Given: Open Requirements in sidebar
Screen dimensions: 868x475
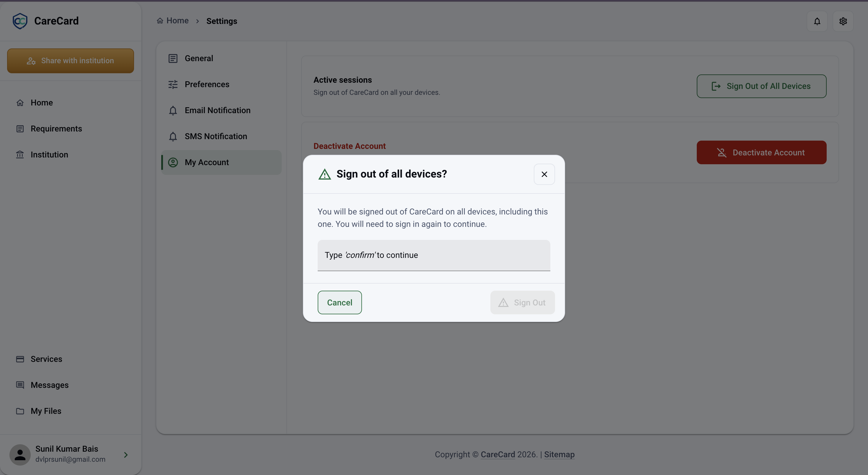Looking at the screenshot, I should point(71,128).
